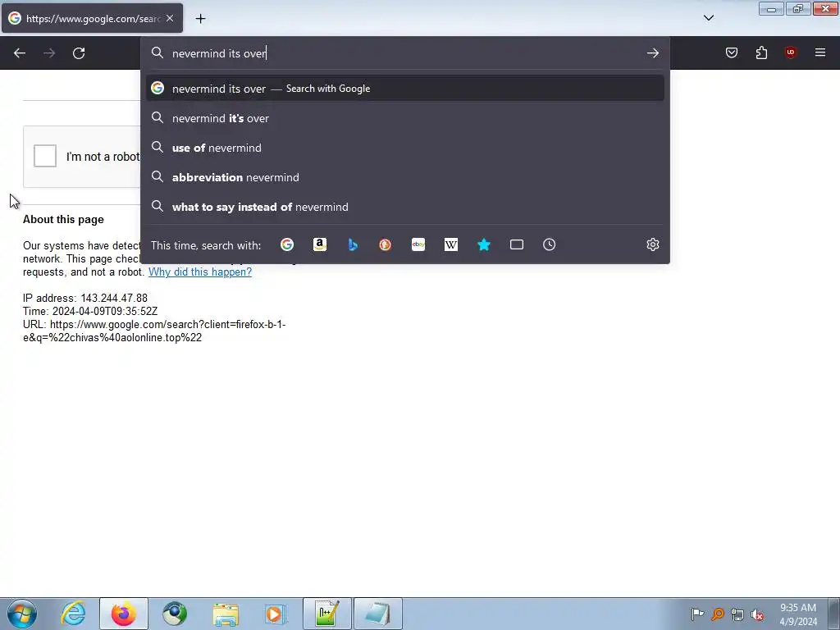Open the notepad window on taskbar
The width and height of the screenshot is (840, 630).
(x=378, y=614)
